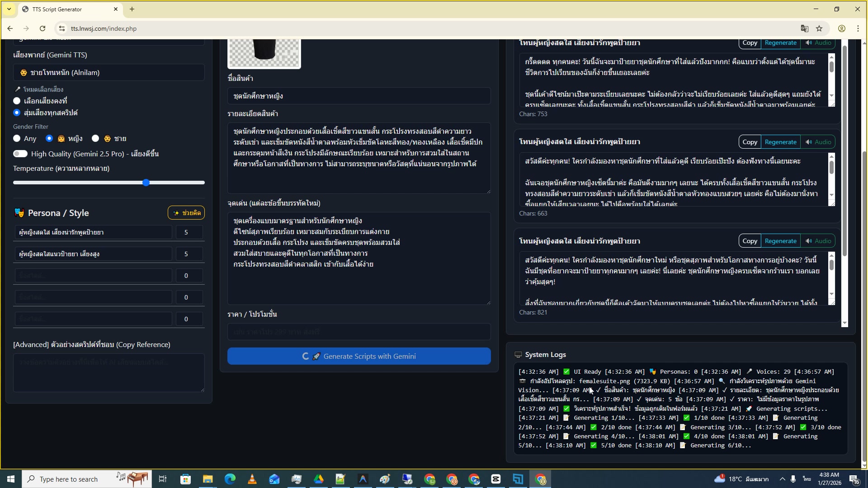868x488 pixels.
Task: Open VLC media player from taskbar
Action: click(252, 479)
